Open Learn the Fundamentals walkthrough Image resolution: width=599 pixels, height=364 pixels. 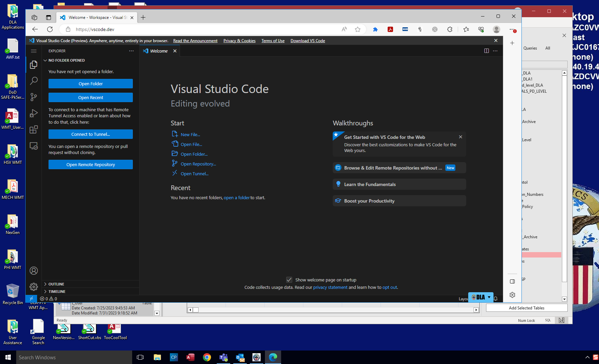399,184
